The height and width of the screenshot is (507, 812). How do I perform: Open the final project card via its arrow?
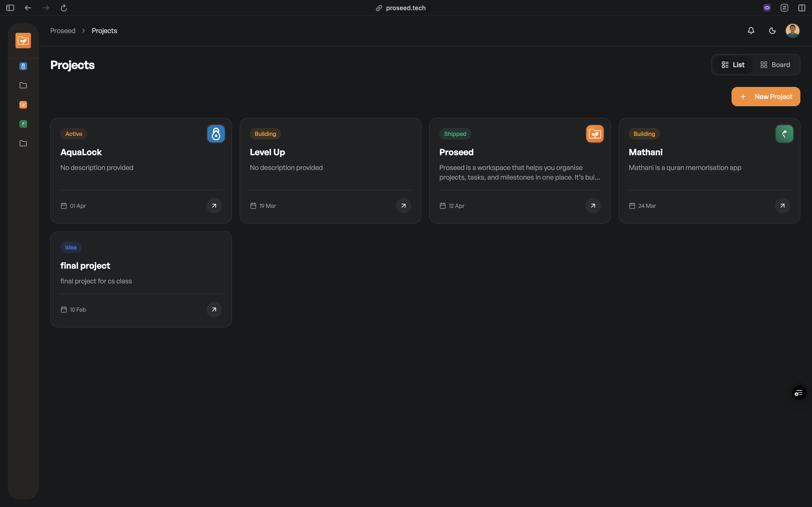[214, 310]
